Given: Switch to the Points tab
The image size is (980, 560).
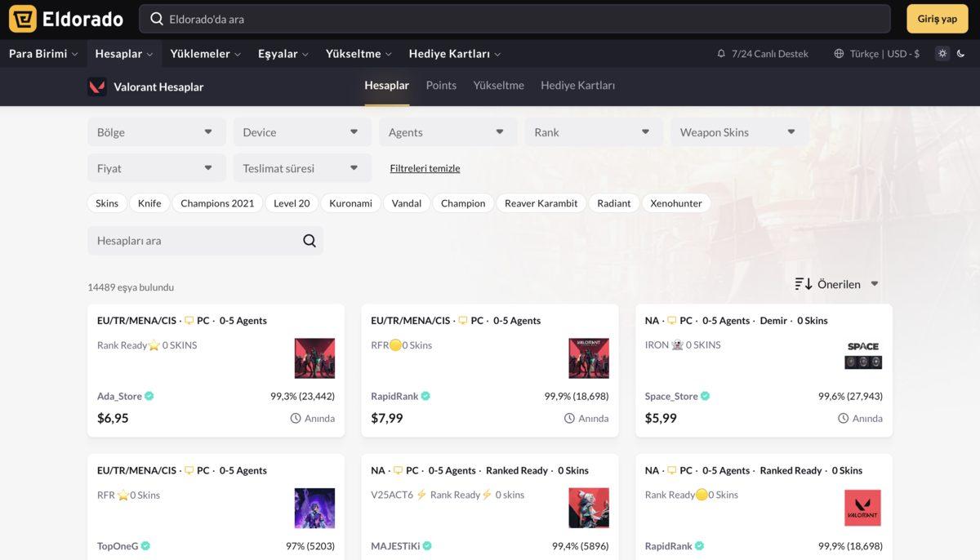Looking at the screenshot, I should [441, 86].
